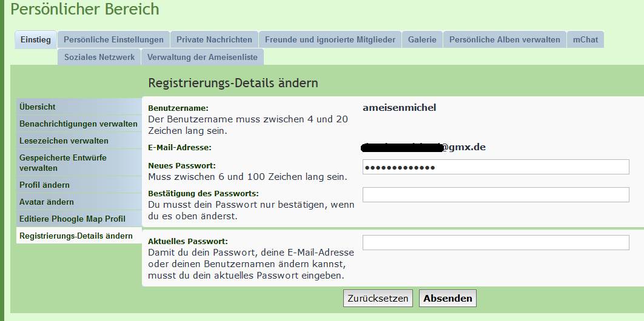Open Avatar ändern page
The image size is (644, 321).
pos(47,202)
